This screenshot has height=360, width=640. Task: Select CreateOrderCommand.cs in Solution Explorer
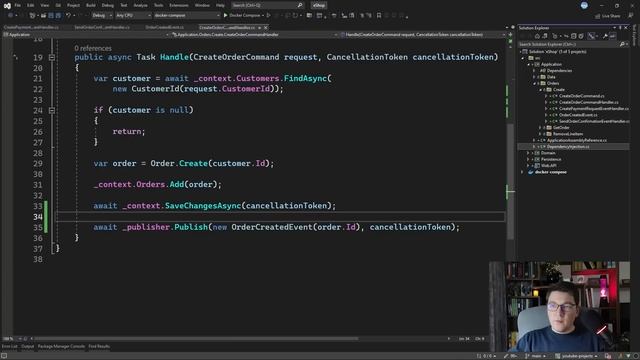[582, 96]
